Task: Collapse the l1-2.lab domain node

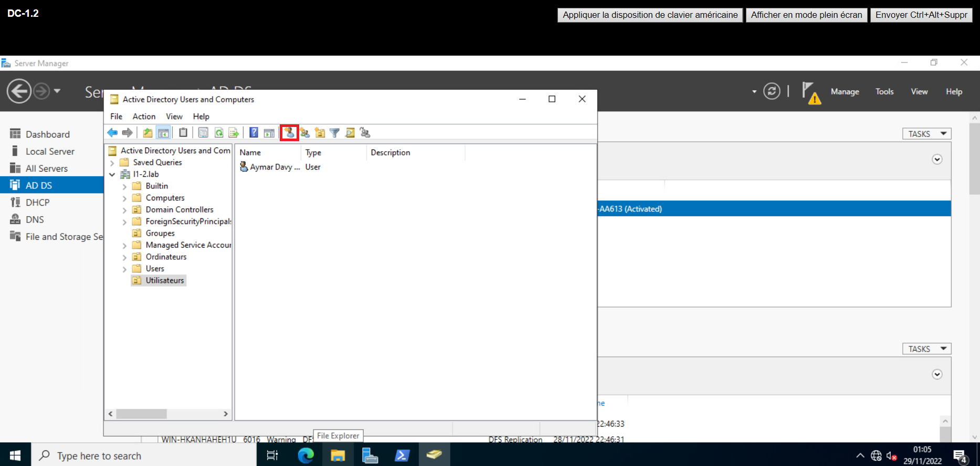Action: click(x=112, y=174)
